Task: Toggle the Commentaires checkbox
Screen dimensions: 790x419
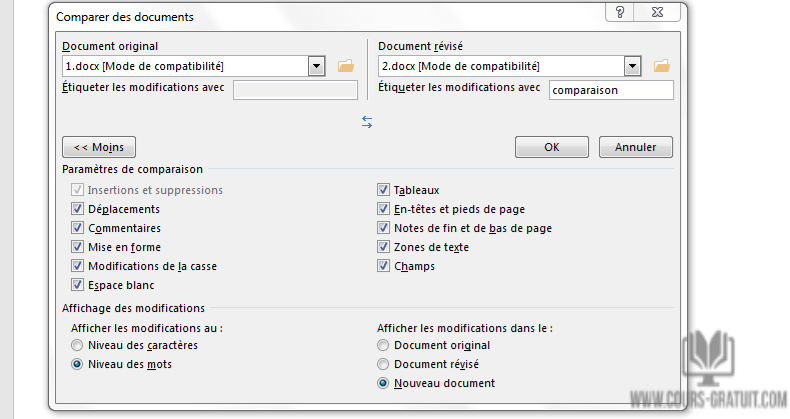Action: [x=77, y=228]
